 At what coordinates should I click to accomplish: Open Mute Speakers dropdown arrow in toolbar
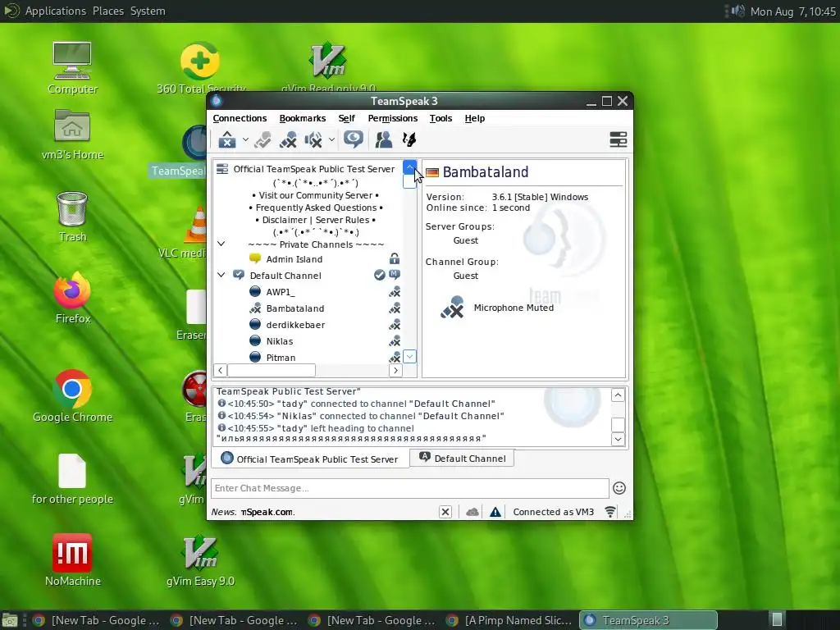coord(331,139)
